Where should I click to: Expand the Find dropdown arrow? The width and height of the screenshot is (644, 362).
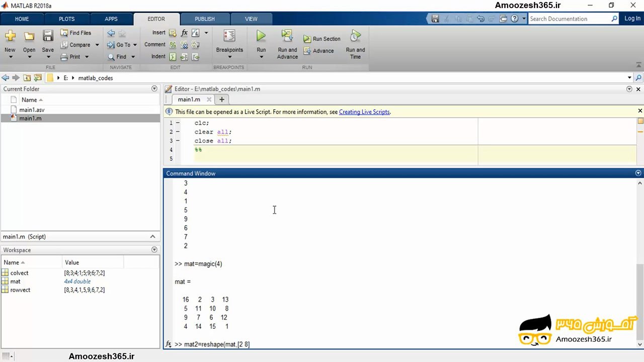point(132,57)
